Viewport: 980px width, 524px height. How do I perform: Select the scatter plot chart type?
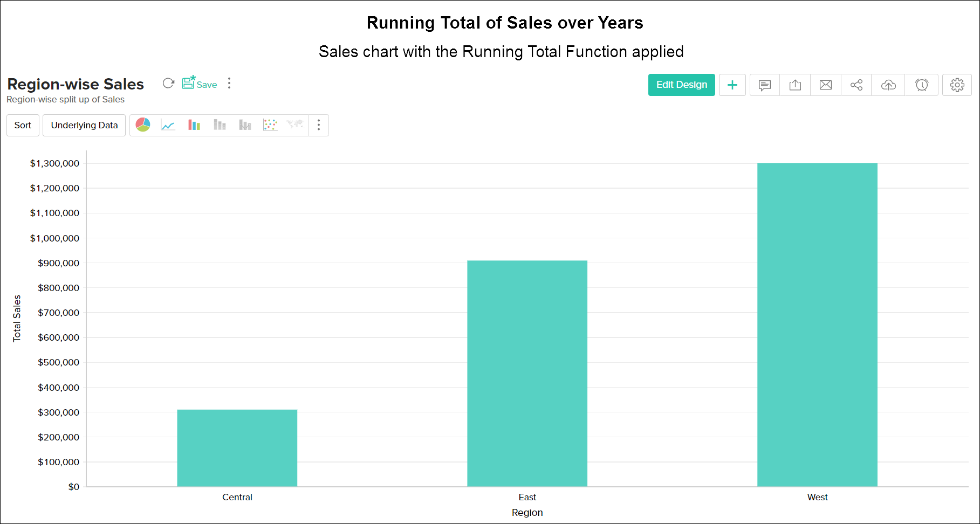click(x=270, y=125)
